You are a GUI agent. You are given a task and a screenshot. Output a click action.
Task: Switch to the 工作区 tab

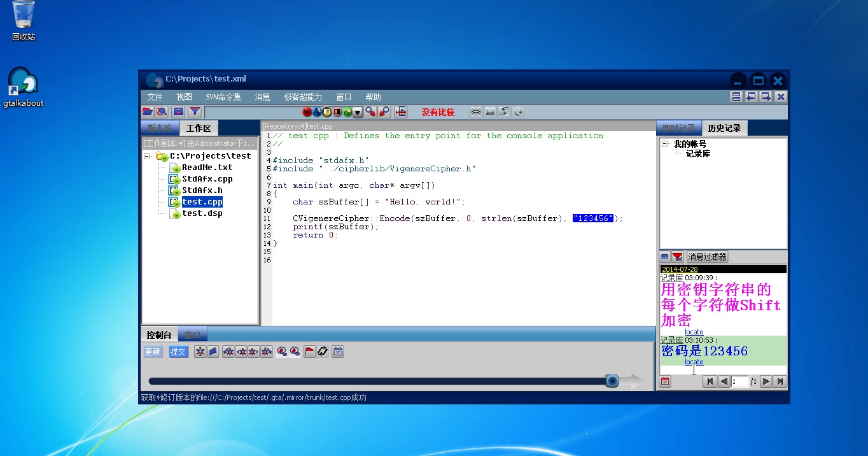click(x=199, y=128)
